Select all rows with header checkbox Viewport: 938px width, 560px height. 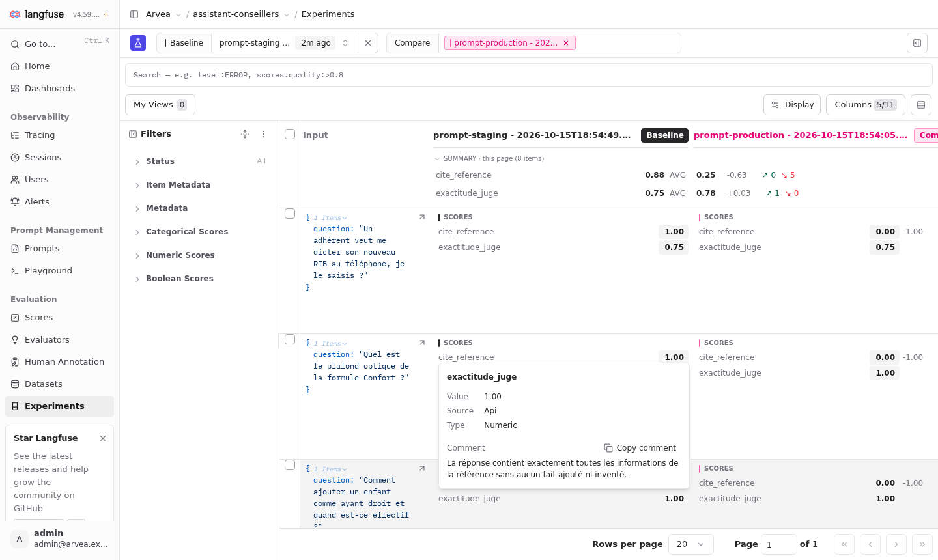[290, 134]
